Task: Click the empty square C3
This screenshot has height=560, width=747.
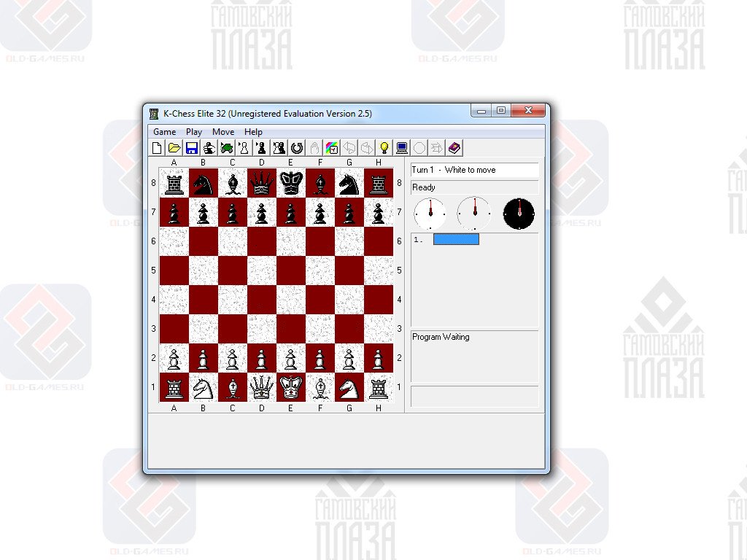Action: [x=233, y=329]
